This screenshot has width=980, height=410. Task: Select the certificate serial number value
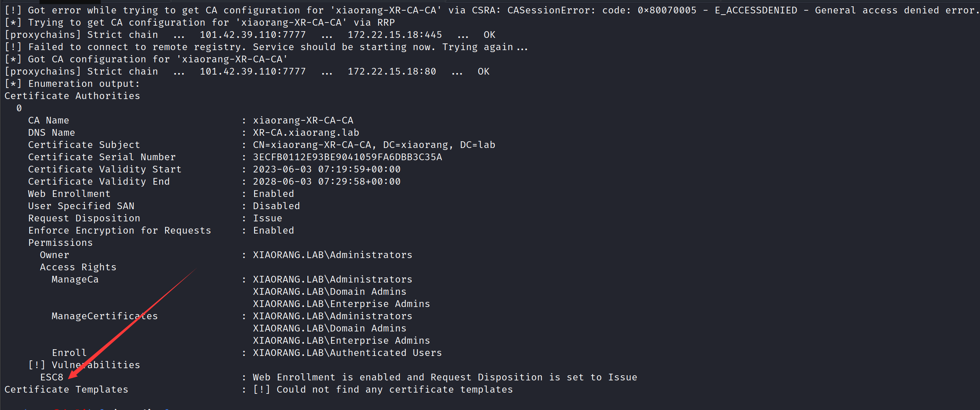(347, 157)
